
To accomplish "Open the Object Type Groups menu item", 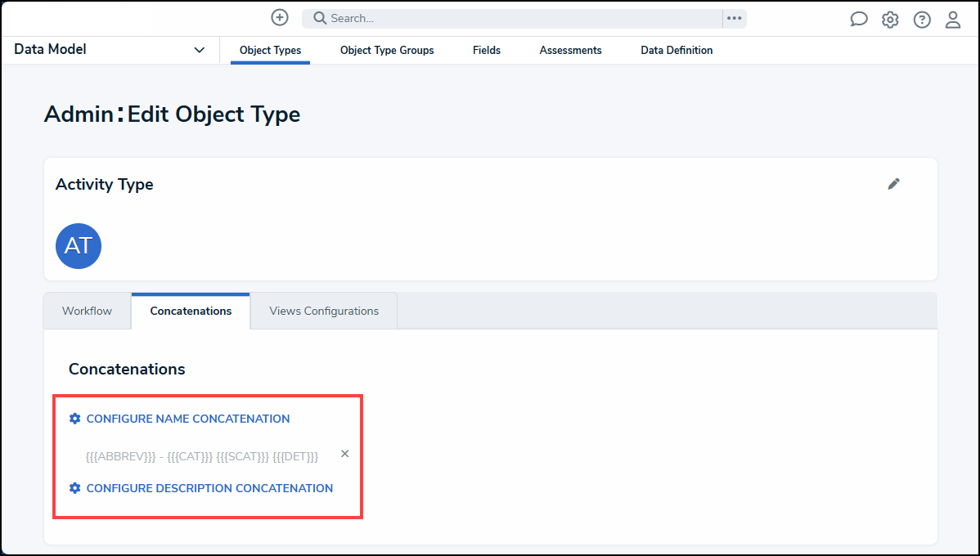I will pyautogui.click(x=387, y=51).
